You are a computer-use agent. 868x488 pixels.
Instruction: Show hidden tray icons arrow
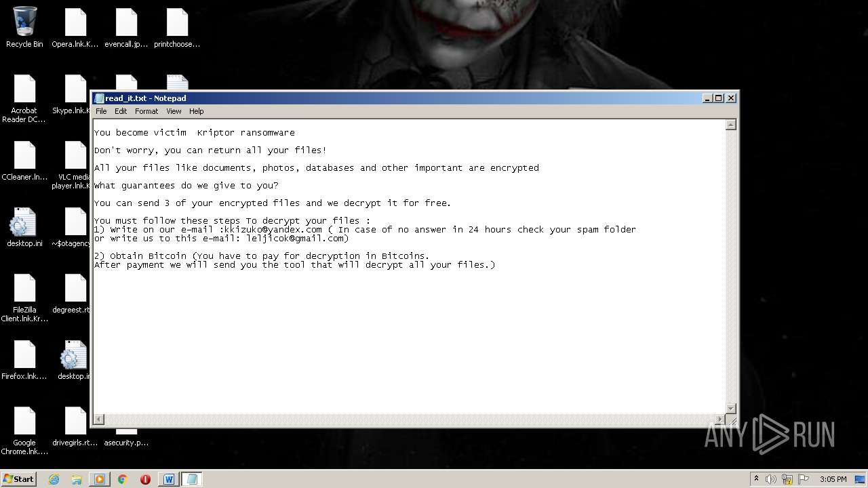(x=756, y=479)
